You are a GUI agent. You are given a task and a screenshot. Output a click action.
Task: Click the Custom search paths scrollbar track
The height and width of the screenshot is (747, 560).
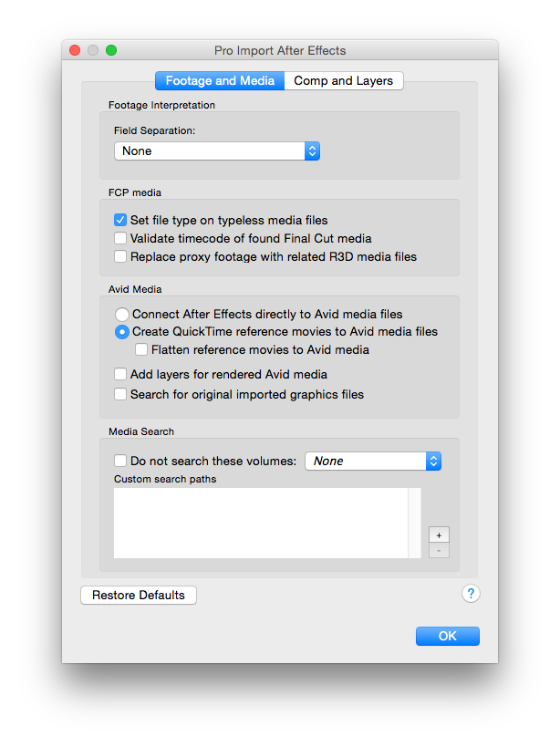(x=415, y=523)
